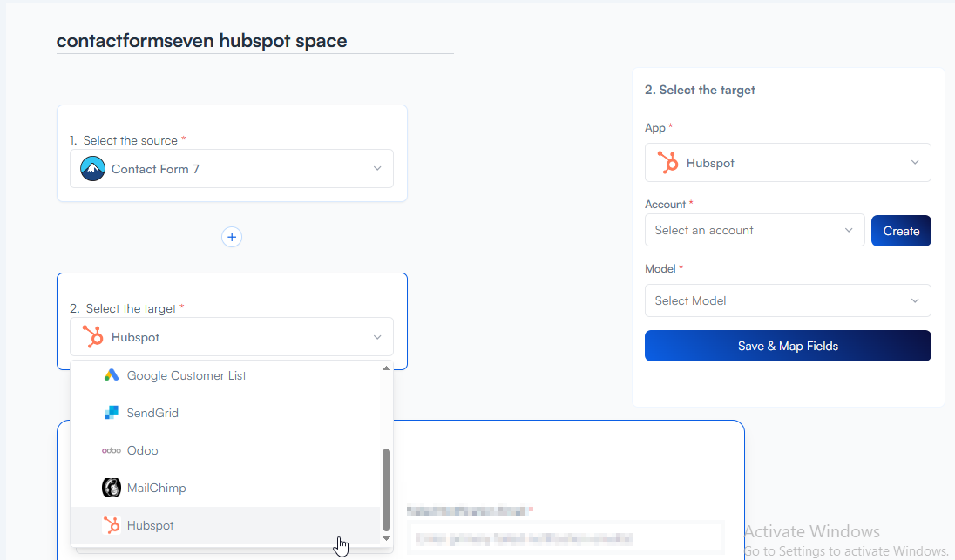Click the scroll up arrow in dropdown list
The height and width of the screenshot is (560, 955).
coord(387,368)
